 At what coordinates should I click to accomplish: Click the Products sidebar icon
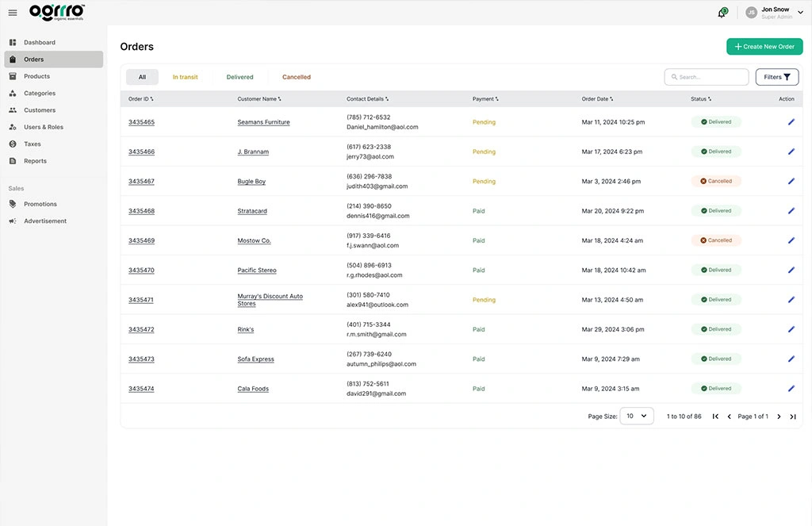click(x=13, y=76)
